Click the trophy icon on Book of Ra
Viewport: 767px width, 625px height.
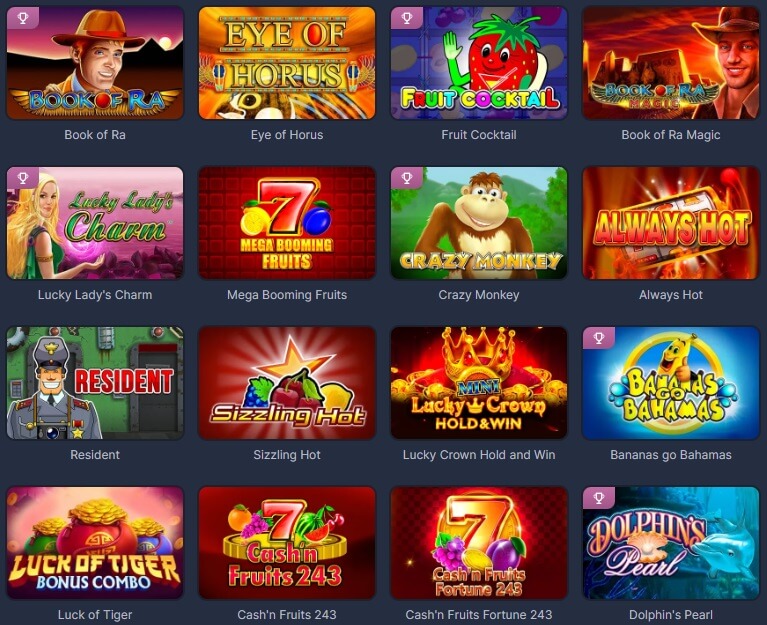click(23, 19)
